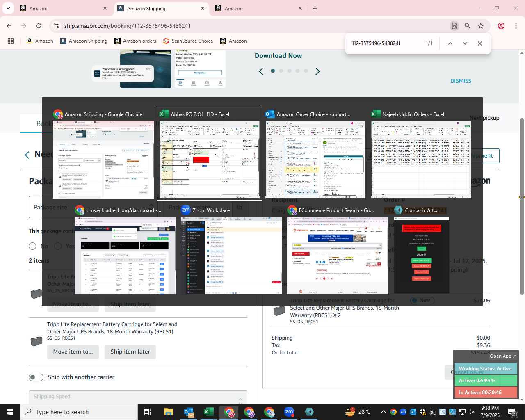Click back chevron beside Need heading
The height and width of the screenshot is (420, 525).
click(27, 155)
